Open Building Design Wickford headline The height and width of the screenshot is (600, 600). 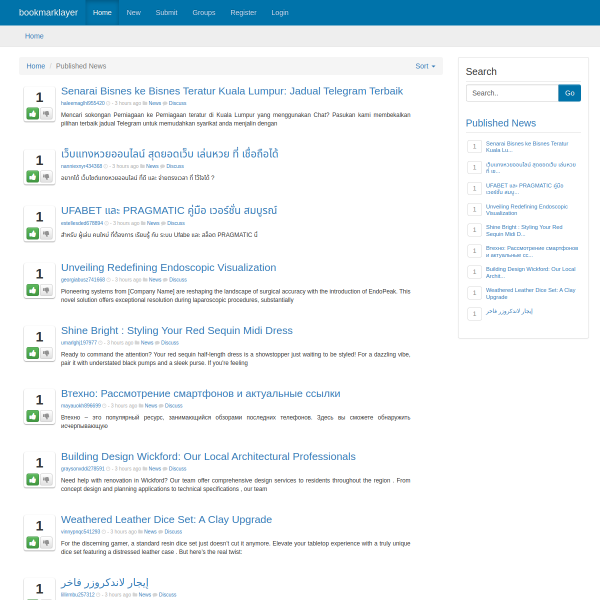208,457
